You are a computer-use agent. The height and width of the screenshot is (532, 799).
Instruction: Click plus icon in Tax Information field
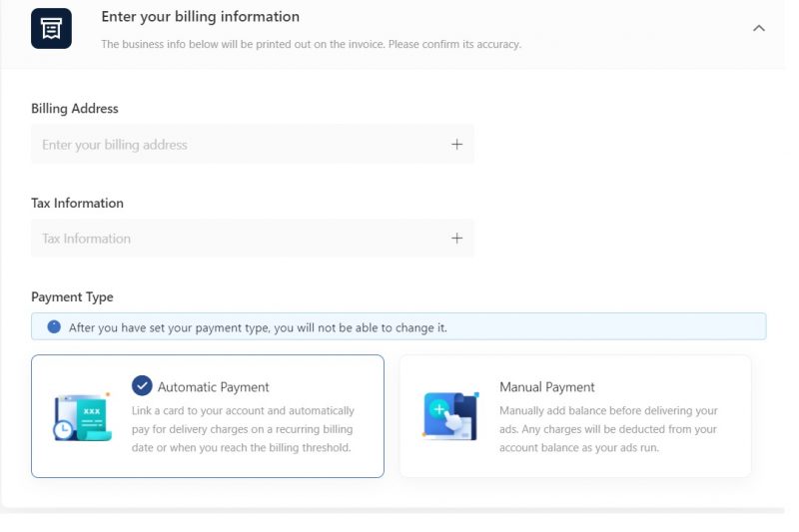(456, 239)
